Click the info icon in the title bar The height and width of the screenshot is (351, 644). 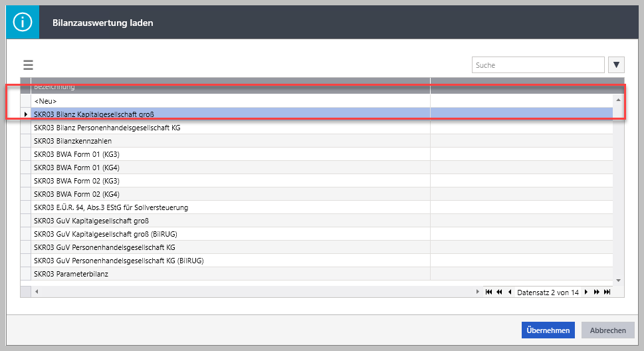point(23,23)
